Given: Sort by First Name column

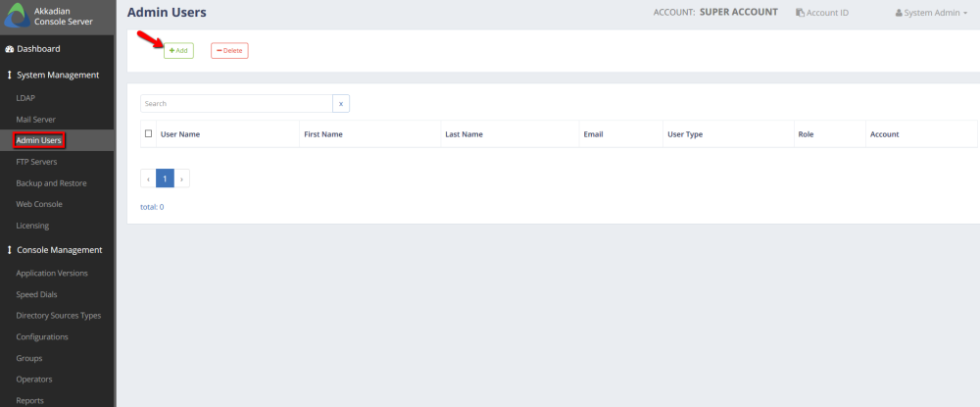Looking at the screenshot, I should (323, 134).
